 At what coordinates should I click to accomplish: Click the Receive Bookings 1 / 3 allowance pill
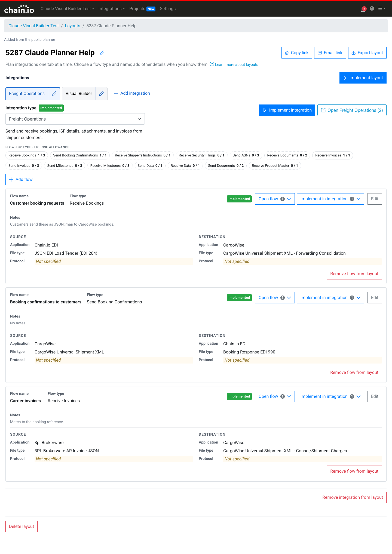pyautogui.click(x=27, y=155)
